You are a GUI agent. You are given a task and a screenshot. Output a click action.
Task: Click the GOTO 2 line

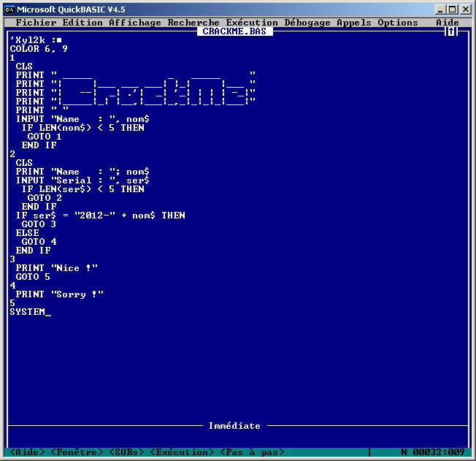(x=45, y=198)
